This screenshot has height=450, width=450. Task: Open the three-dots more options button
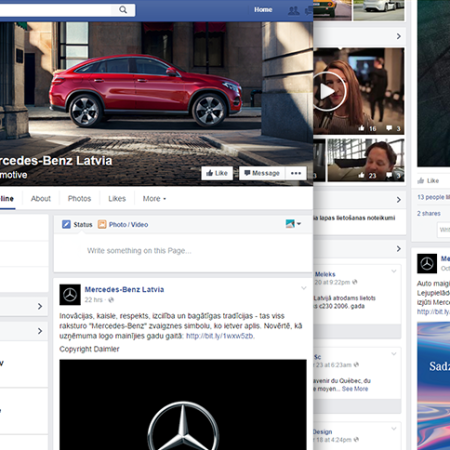(296, 173)
